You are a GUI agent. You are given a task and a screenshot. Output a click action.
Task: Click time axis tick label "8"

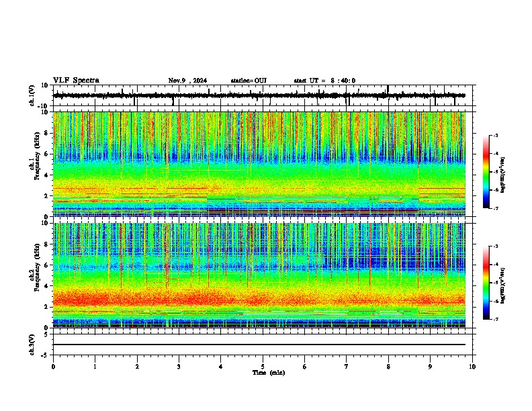[x=388, y=367]
